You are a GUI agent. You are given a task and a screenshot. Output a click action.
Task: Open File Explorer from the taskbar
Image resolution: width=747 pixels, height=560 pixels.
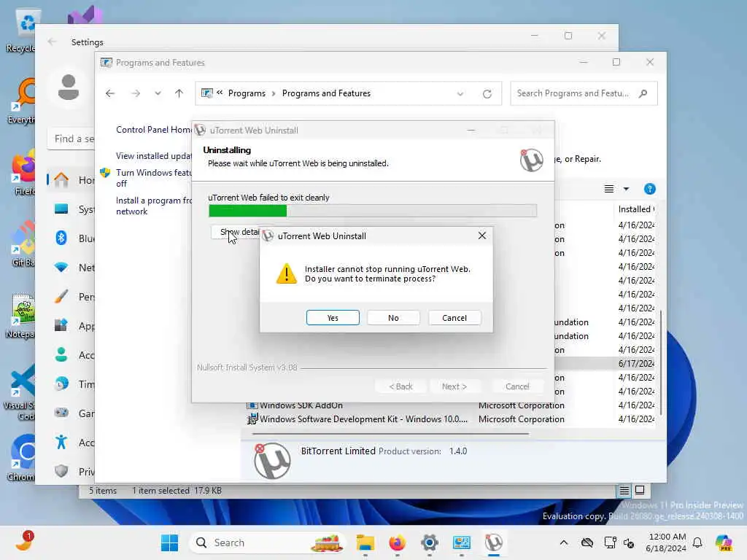pyautogui.click(x=365, y=542)
